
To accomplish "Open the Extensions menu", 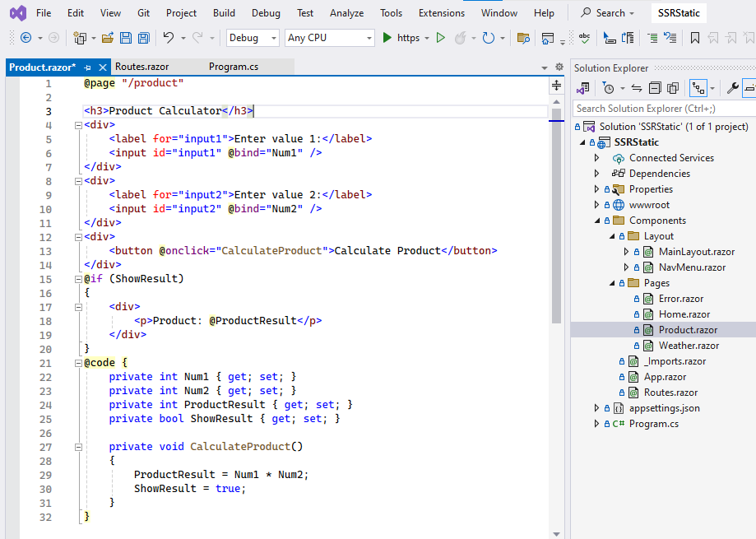I will 441,13.
